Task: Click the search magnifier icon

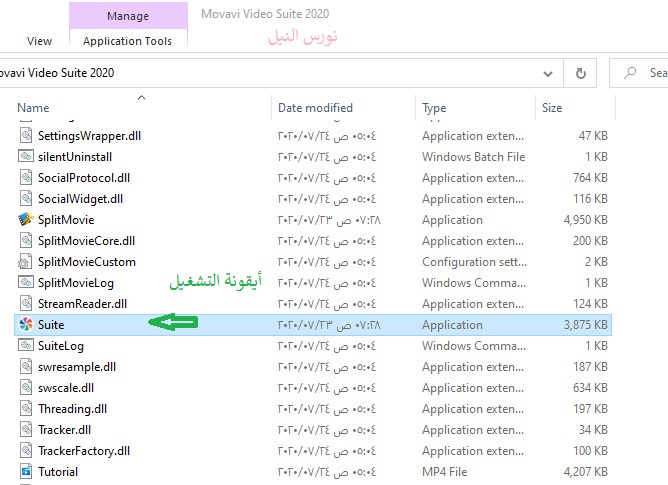Action: click(632, 73)
